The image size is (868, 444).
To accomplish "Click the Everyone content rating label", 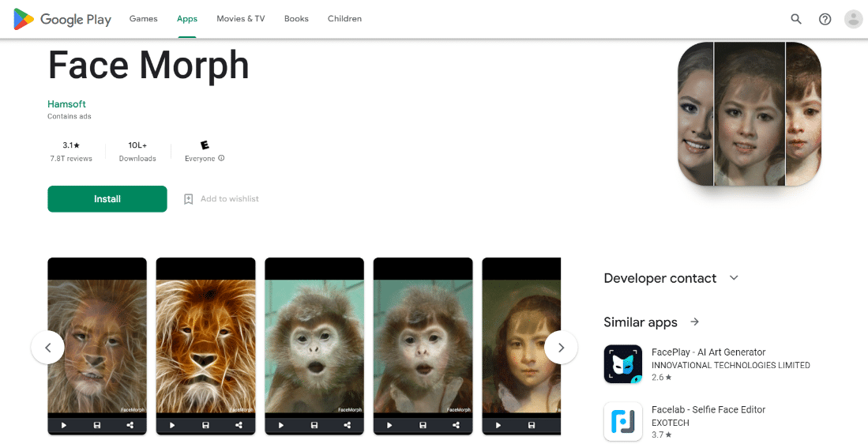I will pyautogui.click(x=200, y=158).
